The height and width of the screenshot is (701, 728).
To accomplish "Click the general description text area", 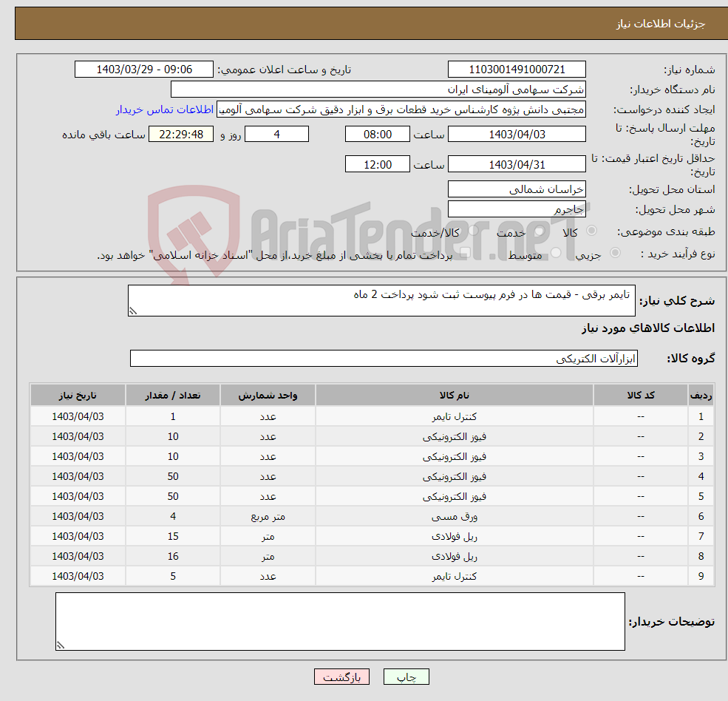I will point(381,300).
